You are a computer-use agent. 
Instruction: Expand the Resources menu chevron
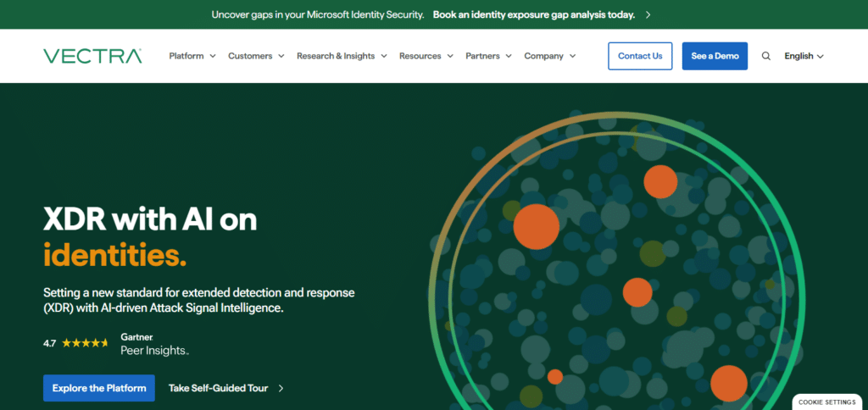pyautogui.click(x=450, y=56)
